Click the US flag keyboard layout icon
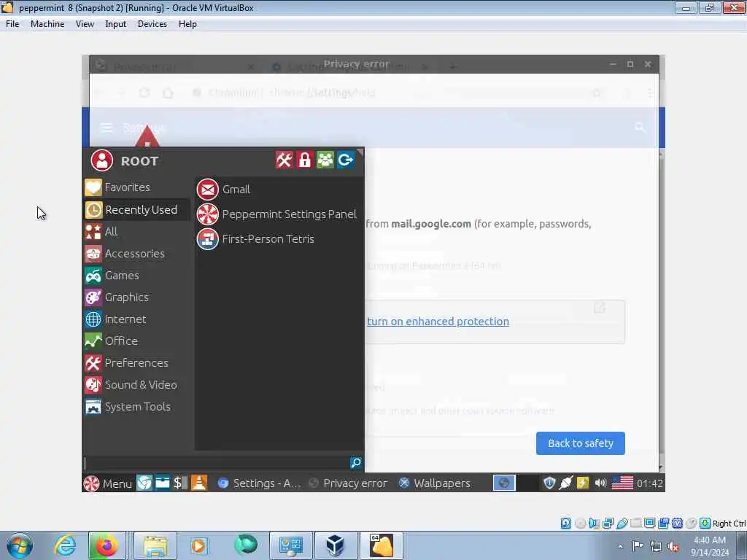 pyautogui.click(x=622, y=483)
